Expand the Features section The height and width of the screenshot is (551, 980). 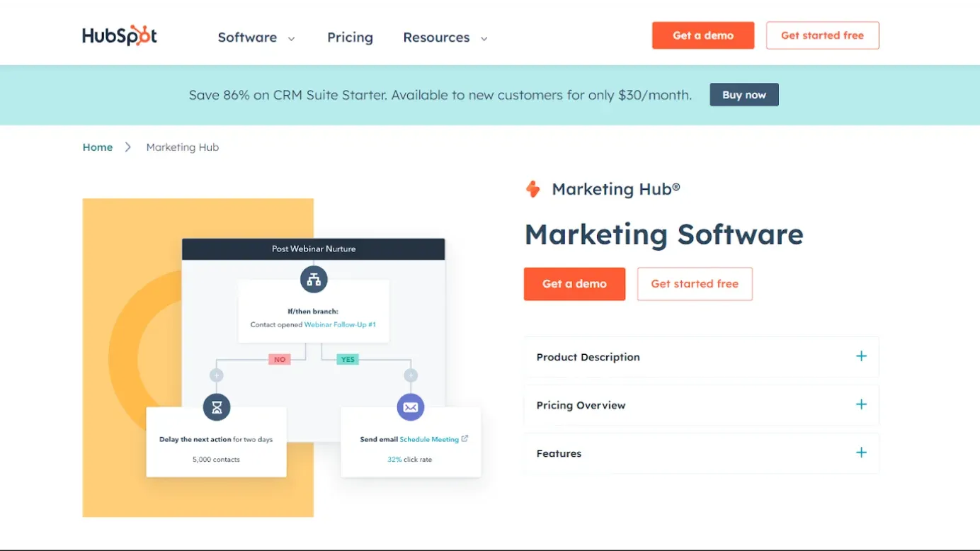pos(701,453)
